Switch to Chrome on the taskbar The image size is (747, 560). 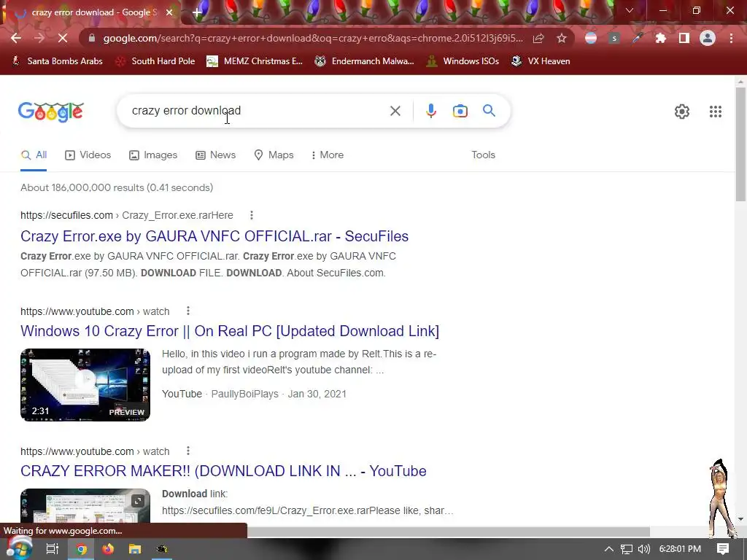coord(81,549)
